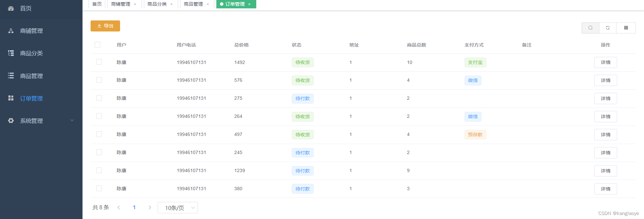Click the 订单管理 grid icon in sidebar
The image size is (644, 219).
click(11, 98)
